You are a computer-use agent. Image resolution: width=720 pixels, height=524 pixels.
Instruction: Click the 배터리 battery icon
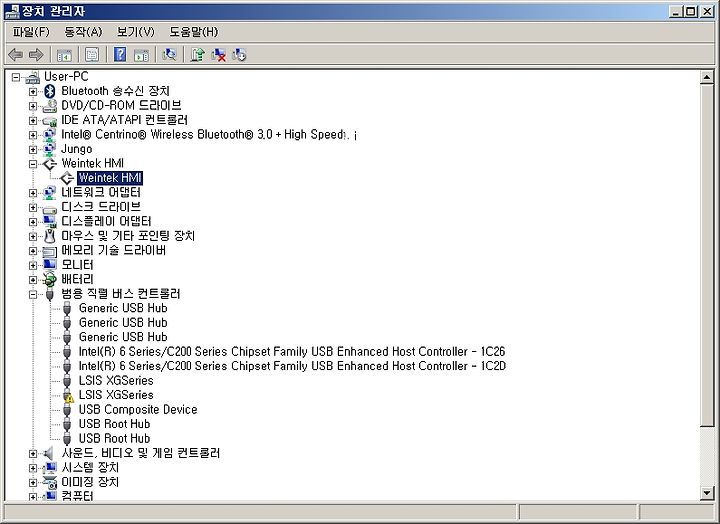click(49, 279)
